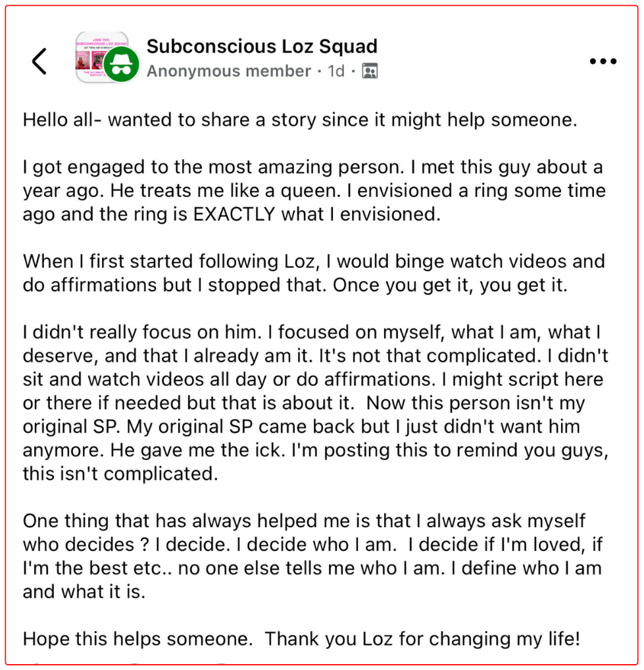Click the group audience icon beside the timestamp

(x=370, y=71)
